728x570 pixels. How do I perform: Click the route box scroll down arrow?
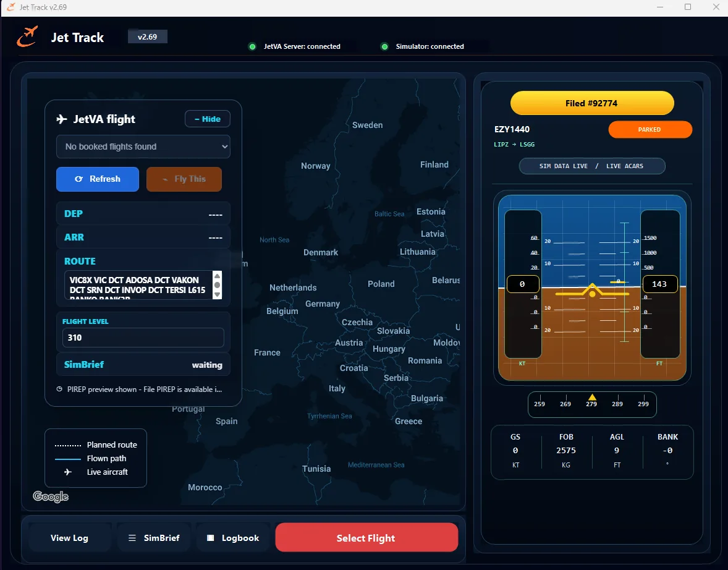click(218, 295)
